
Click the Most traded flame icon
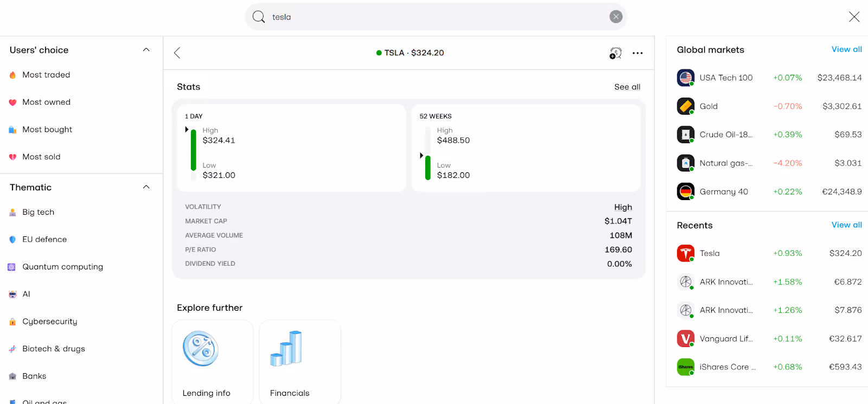pyautogui.click(x=12, y=75)
